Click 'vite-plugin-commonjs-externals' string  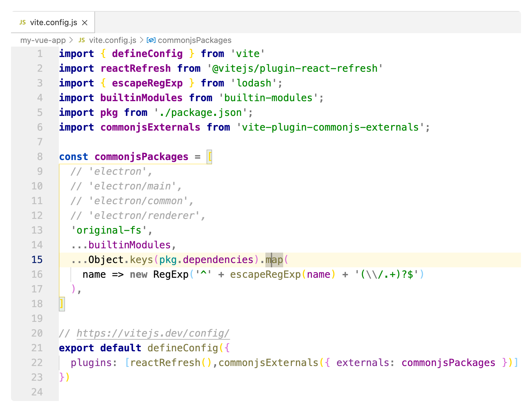[x=330, y=127]
